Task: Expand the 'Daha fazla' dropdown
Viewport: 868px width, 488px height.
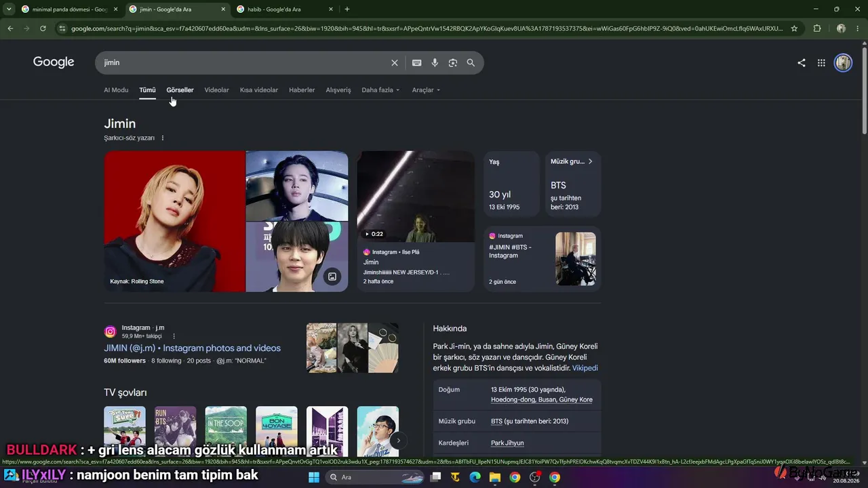Action: (380, 90)
